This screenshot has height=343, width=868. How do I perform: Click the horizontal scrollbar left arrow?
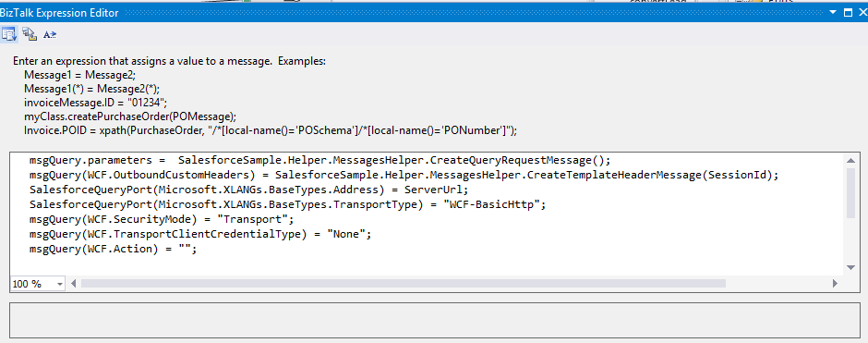pos(74,284)
